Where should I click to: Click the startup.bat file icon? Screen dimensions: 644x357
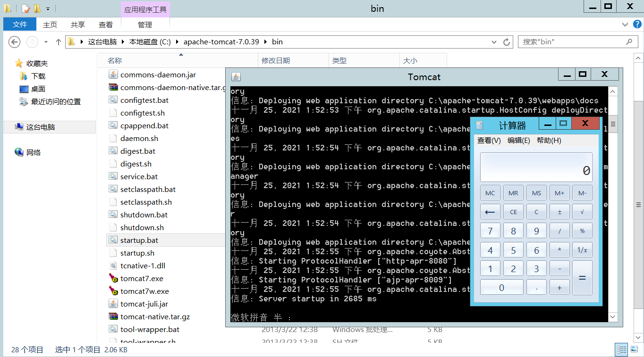(x=113, y=240)
